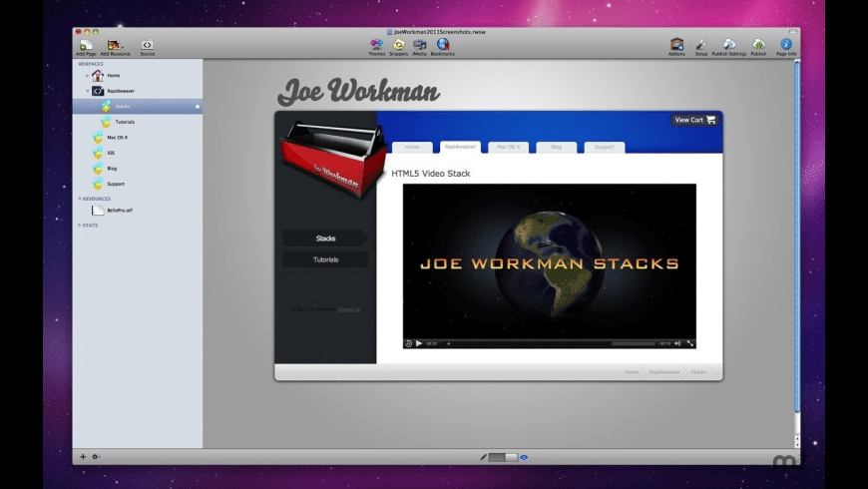Screen dimensions: 868x489
Task: Click the Rapidweaver breadcrumb link
Action: coord(664,372)
